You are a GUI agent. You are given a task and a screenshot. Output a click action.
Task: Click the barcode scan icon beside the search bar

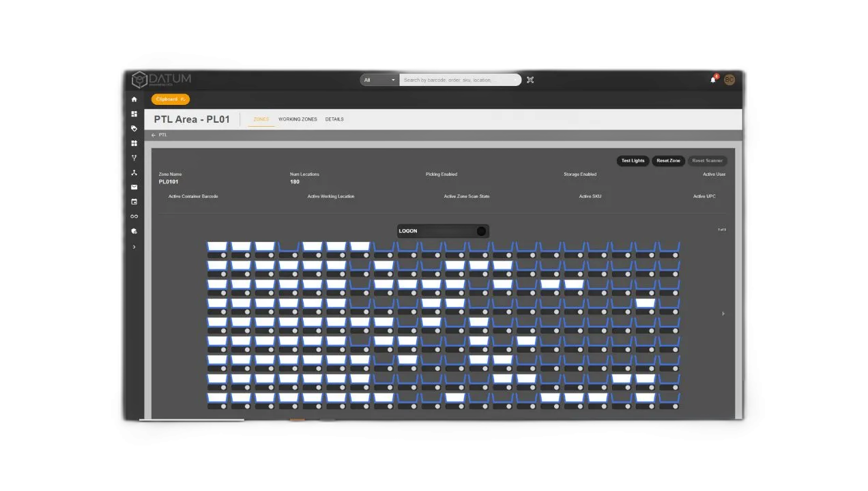click(530, 80)
